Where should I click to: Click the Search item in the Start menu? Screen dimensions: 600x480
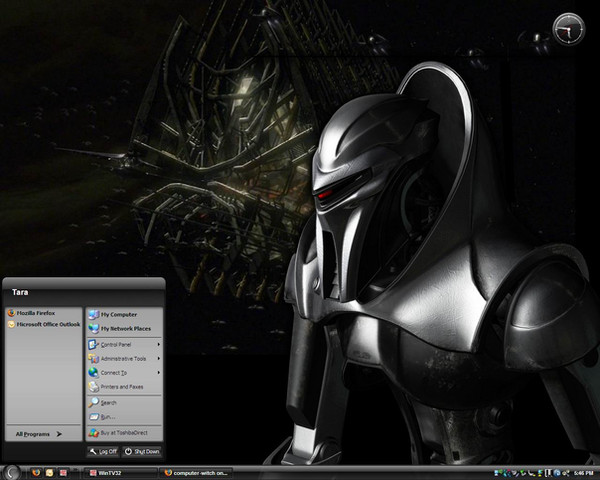(x=108, y=402)
